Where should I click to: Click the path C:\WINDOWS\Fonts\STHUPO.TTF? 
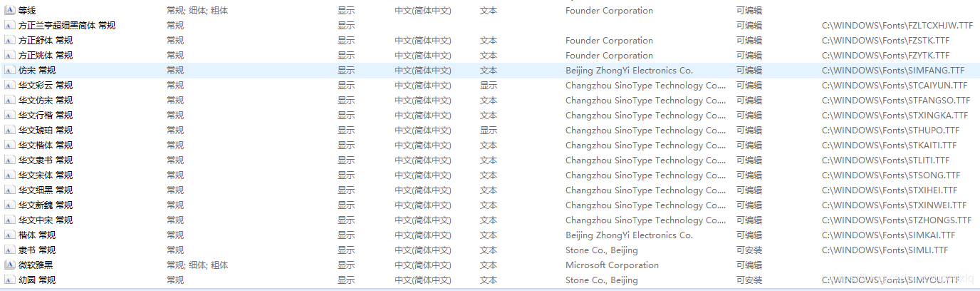click(891, 131)
